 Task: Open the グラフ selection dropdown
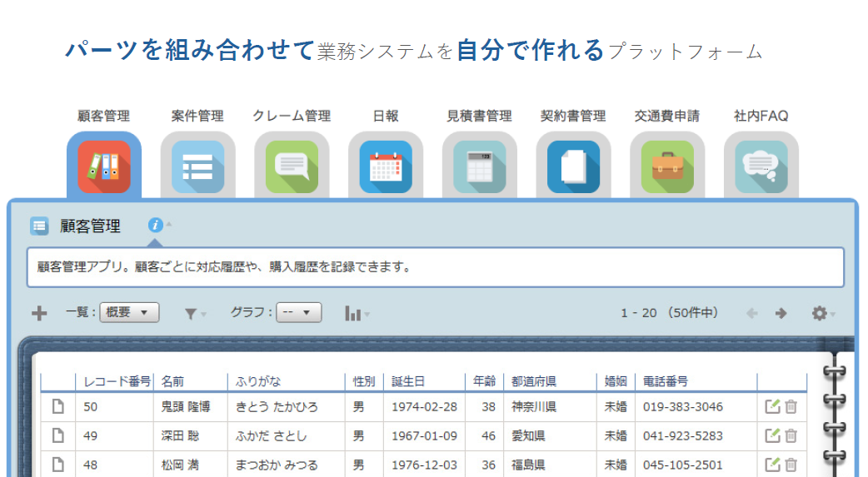click(x=298, y=313)
